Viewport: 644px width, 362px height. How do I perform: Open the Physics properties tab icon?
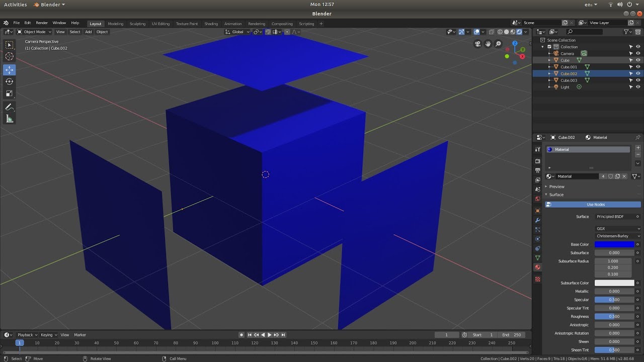click(538, 239)
